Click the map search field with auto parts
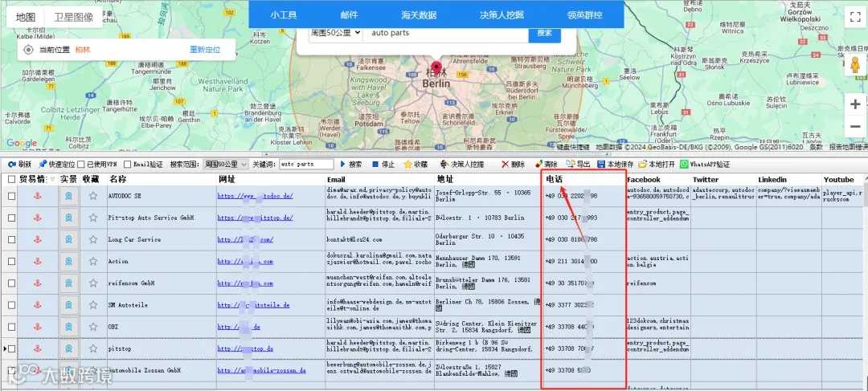 pyautogui.click(x=445, y=33)
